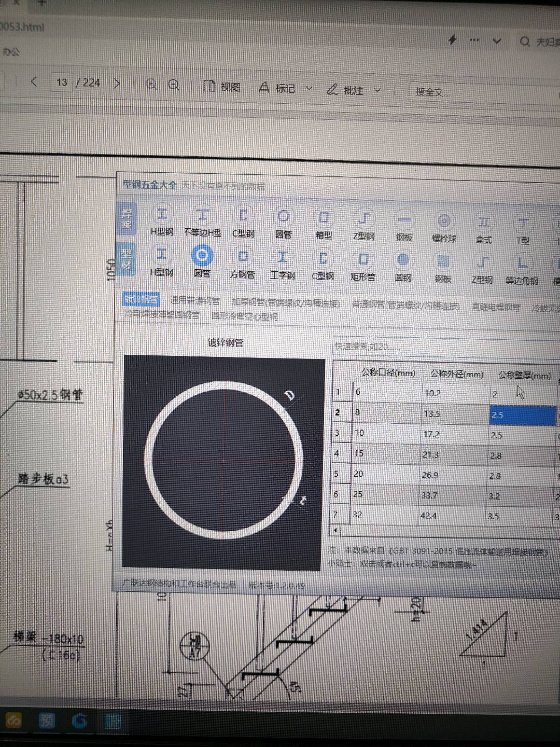Select the rolled H型钢 icon in the second row
The width and height of the screenshot is (560, 747).
(x=162, y=262)
